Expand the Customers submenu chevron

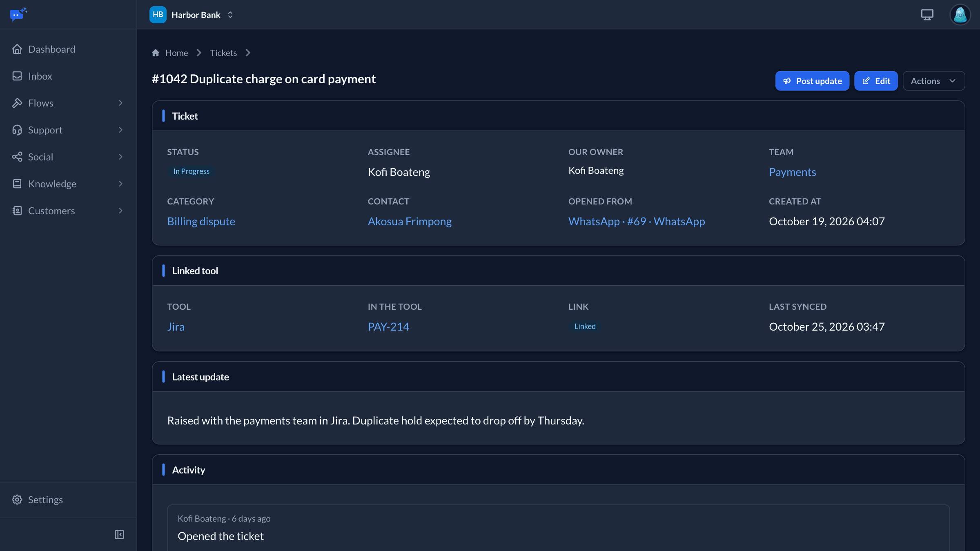click(120, 211)
